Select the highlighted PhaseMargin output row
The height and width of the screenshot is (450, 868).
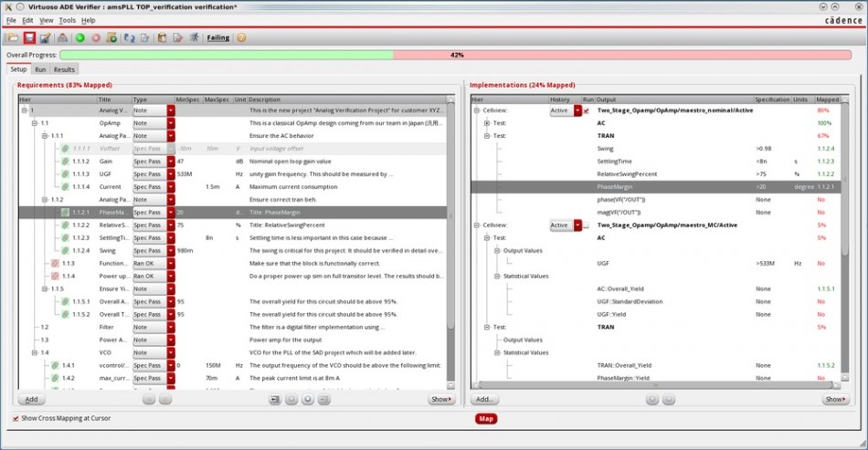(x=656, y=187)
